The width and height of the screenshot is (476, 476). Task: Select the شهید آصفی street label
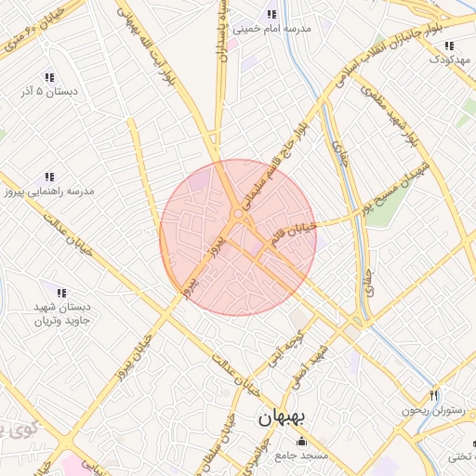311,367
